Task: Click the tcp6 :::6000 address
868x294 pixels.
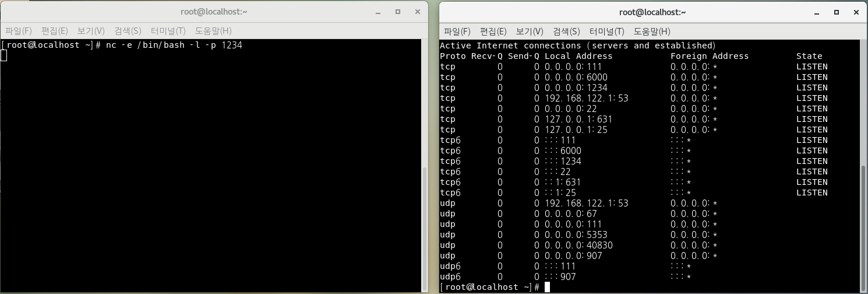Action: tap(563, 150)
